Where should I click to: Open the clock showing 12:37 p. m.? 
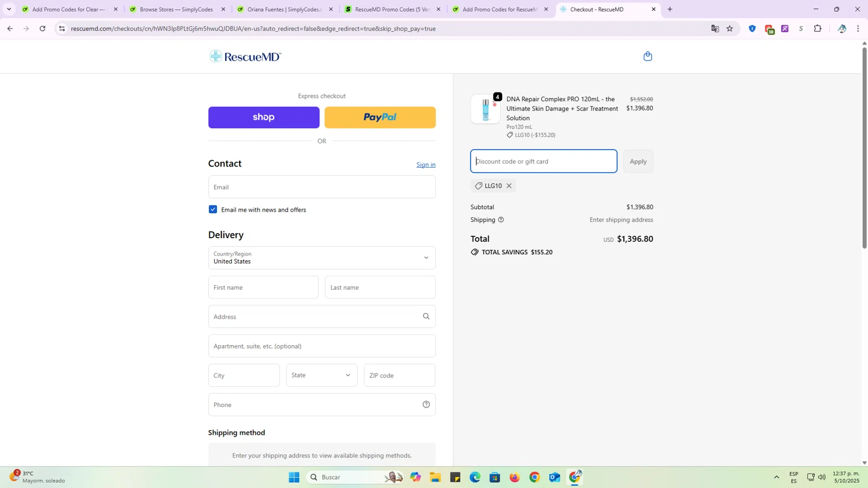pyautogui.click(x=846, y=477)
